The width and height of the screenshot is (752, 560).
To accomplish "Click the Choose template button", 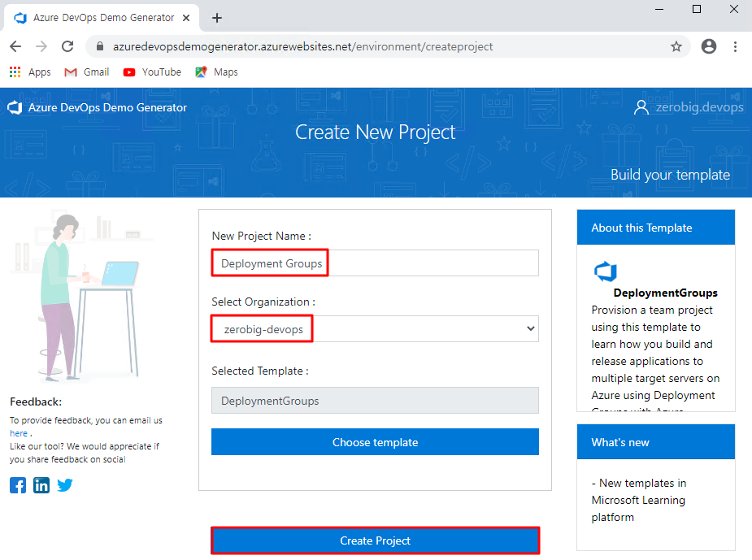I will tap(375, 441).
